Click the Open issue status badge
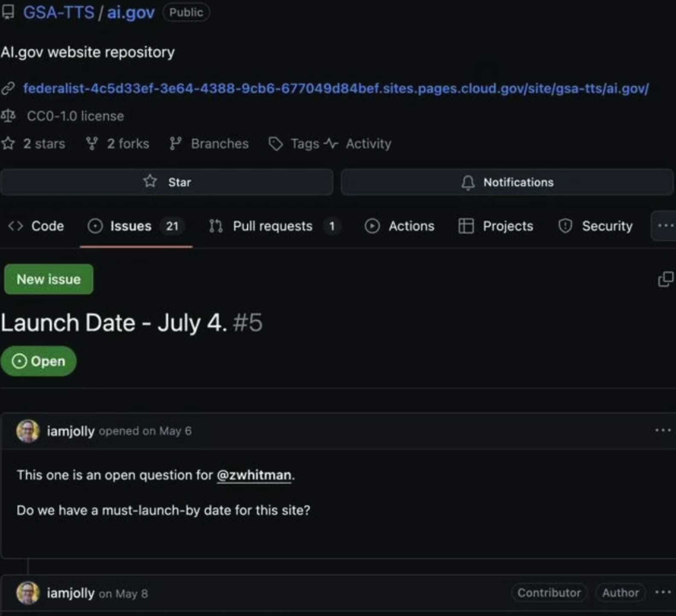676x616 pixels. point(38,361)
